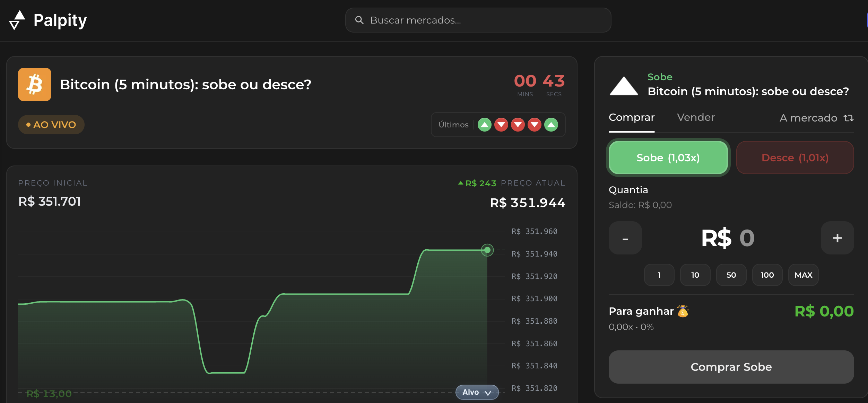
Task: Click the Comprar Sobe button
Action: pyautogui.click(x=731, y=367)
